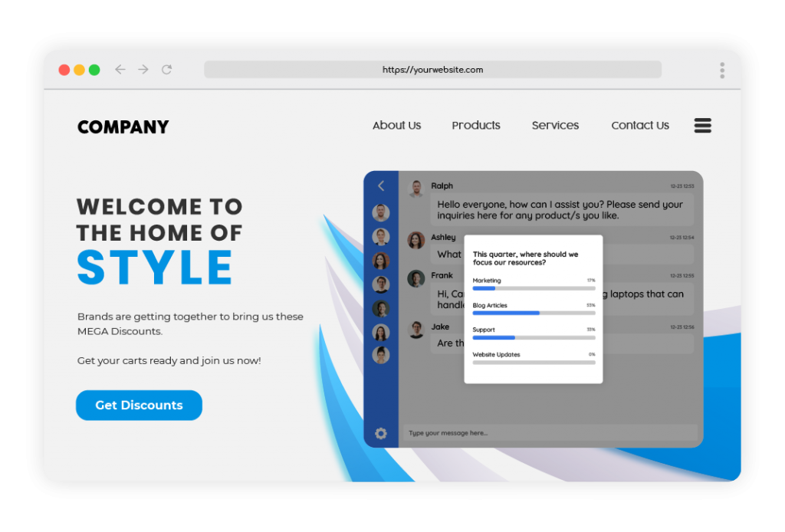This screenshot has height=532, width=785.
Task: Click the browser back arrow
Action: tap(120, 70)
